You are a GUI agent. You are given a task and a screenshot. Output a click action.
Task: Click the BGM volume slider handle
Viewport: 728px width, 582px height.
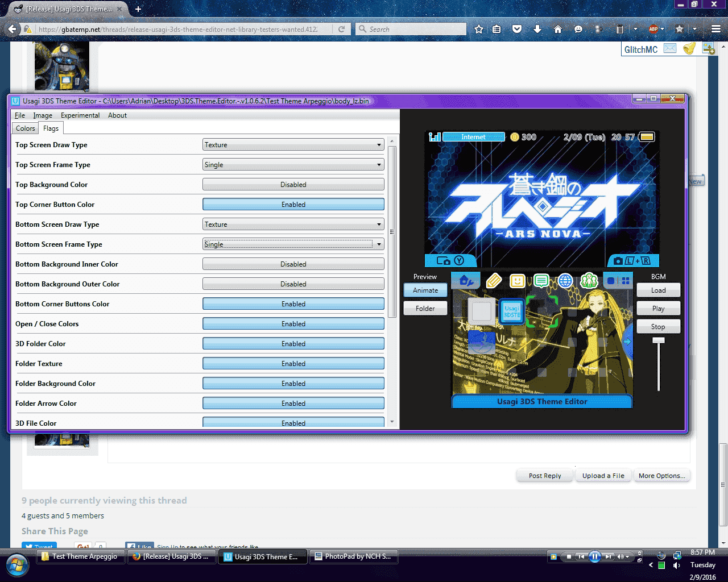658,340
